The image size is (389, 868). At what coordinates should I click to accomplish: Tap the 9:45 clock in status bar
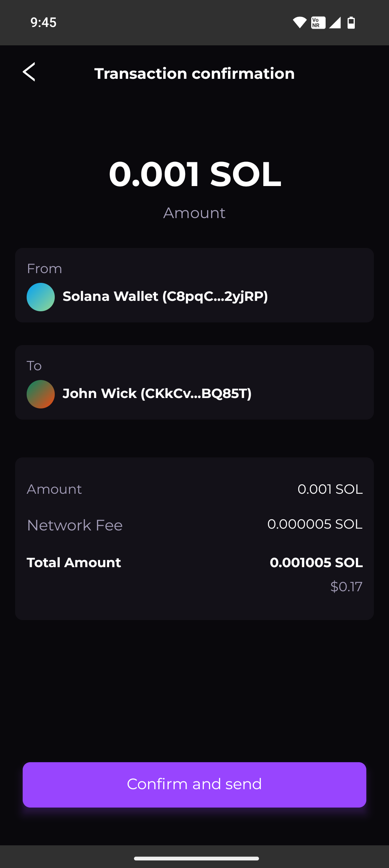[x=43, y=23]
